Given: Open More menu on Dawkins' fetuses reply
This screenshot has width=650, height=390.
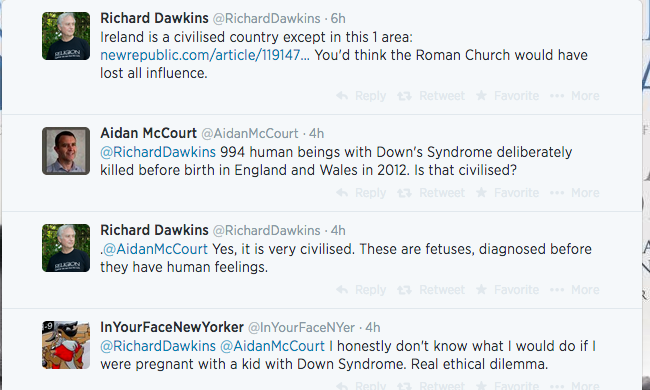Looking at the screenshot, I should [575, 290].
